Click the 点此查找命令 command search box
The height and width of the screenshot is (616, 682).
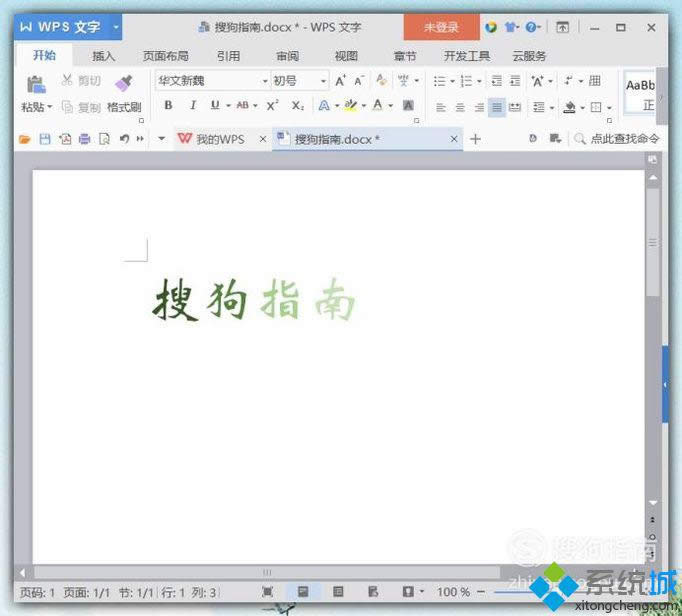point(617,139)
